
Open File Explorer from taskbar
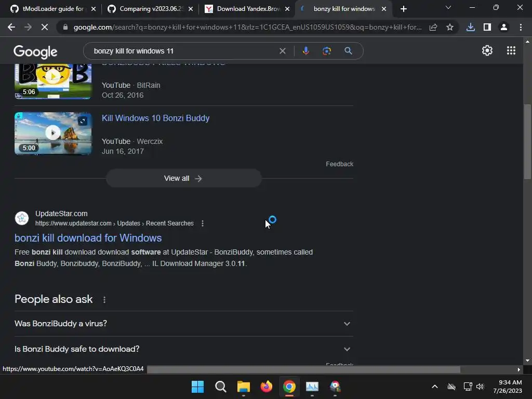click(x=243, y=387)
